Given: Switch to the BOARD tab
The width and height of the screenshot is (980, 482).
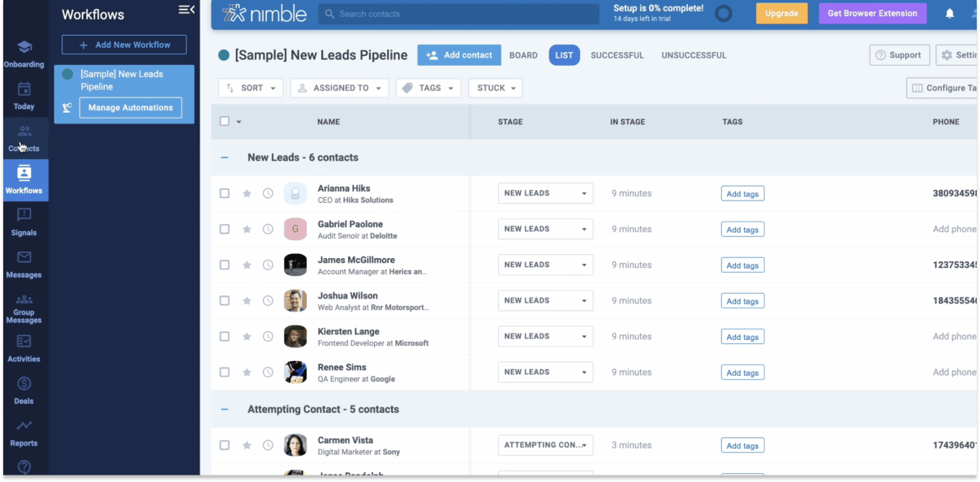Looking at the screenshot, I should pyautogui.click(x=523, y=54).
